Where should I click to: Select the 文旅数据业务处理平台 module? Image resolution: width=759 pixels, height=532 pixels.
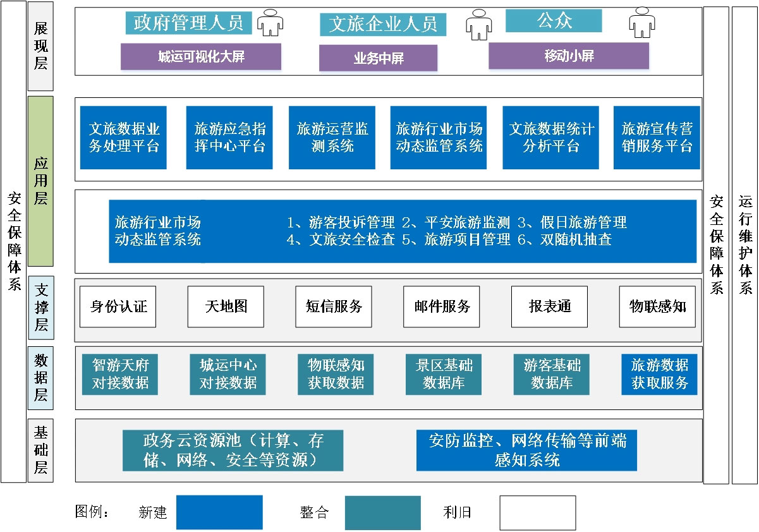[123, 137]
